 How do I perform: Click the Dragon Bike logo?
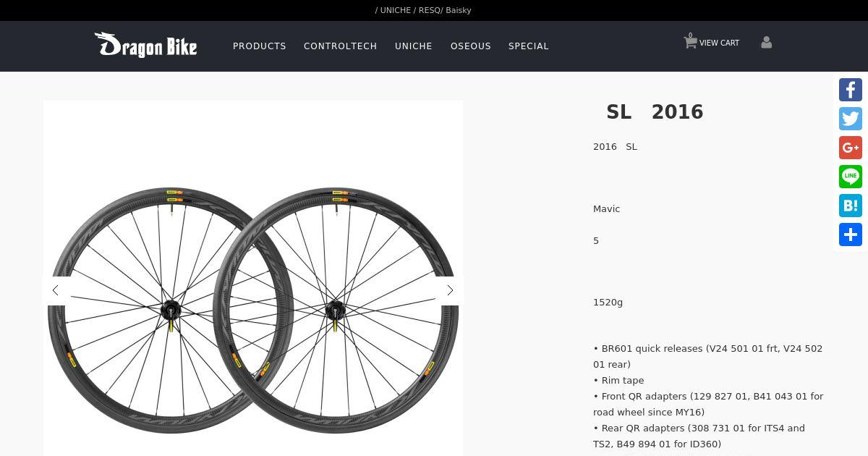145,45
